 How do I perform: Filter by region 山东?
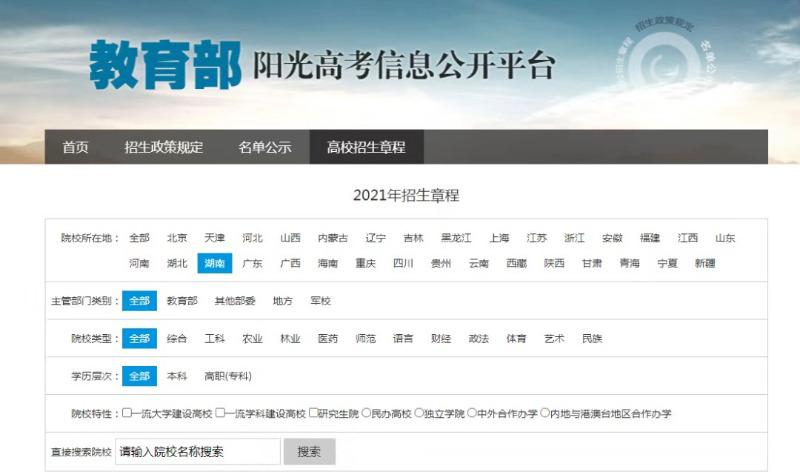725,238
